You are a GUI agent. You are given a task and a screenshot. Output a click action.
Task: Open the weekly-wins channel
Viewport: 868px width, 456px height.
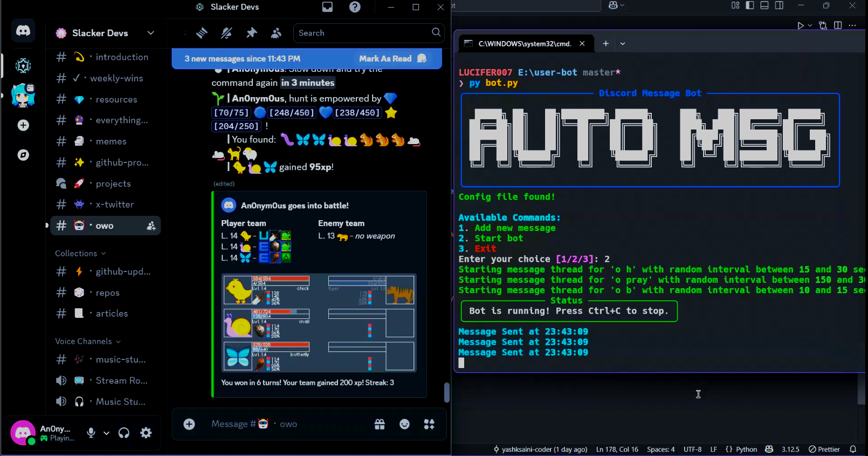coord(106,78)
